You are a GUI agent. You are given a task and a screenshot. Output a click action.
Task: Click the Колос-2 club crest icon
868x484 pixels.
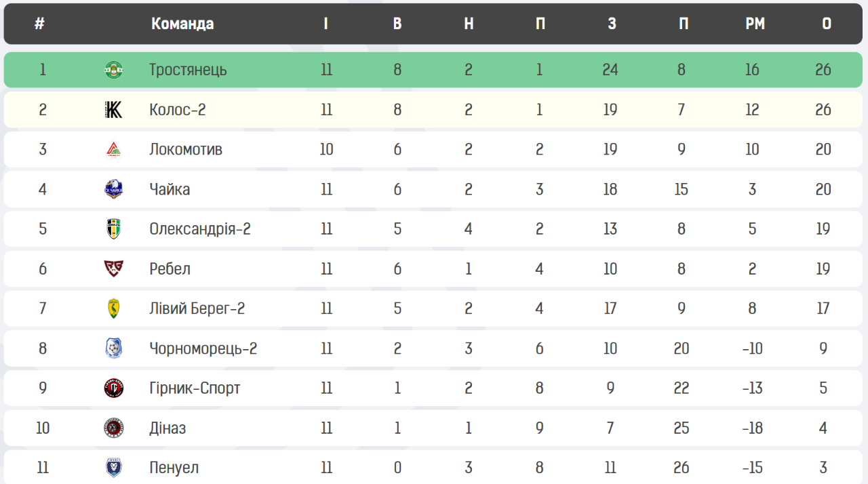point(113,110)
